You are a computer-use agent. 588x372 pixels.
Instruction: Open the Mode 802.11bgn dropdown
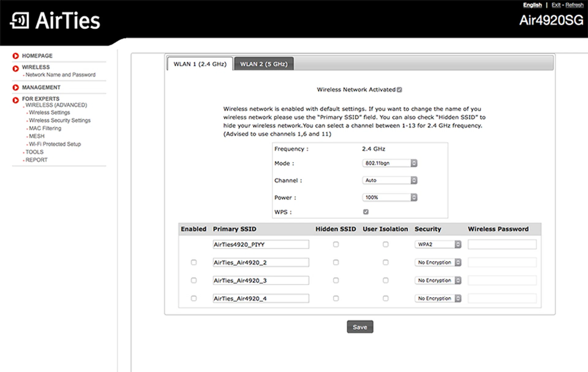[x=389, y=163]
